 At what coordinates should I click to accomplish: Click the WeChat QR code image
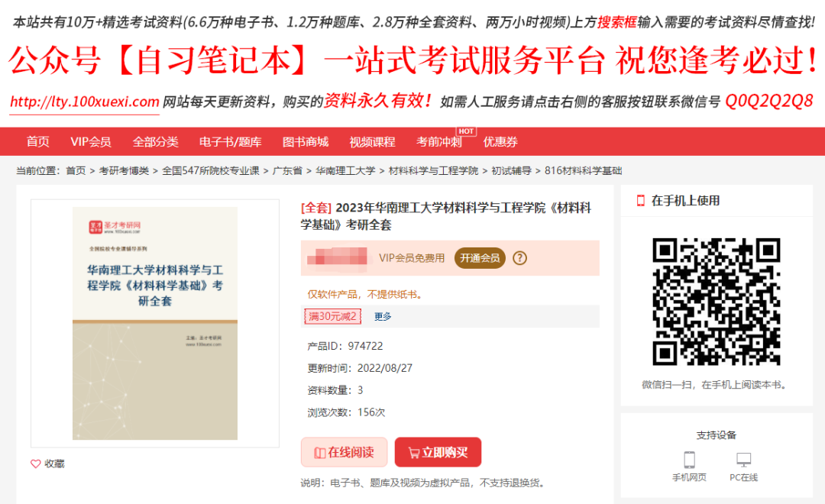click(716, 302)
